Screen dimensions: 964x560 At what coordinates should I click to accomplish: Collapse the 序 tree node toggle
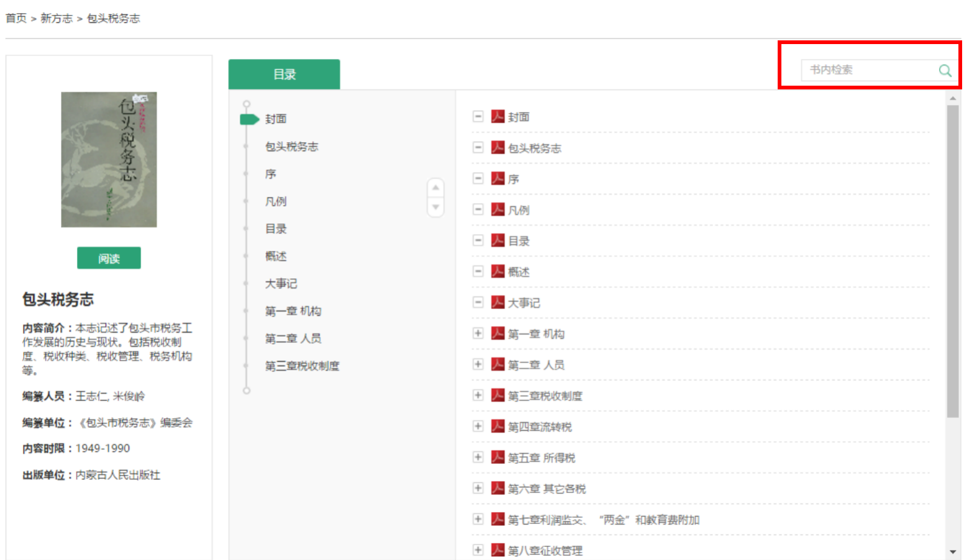tap(478, 178)
